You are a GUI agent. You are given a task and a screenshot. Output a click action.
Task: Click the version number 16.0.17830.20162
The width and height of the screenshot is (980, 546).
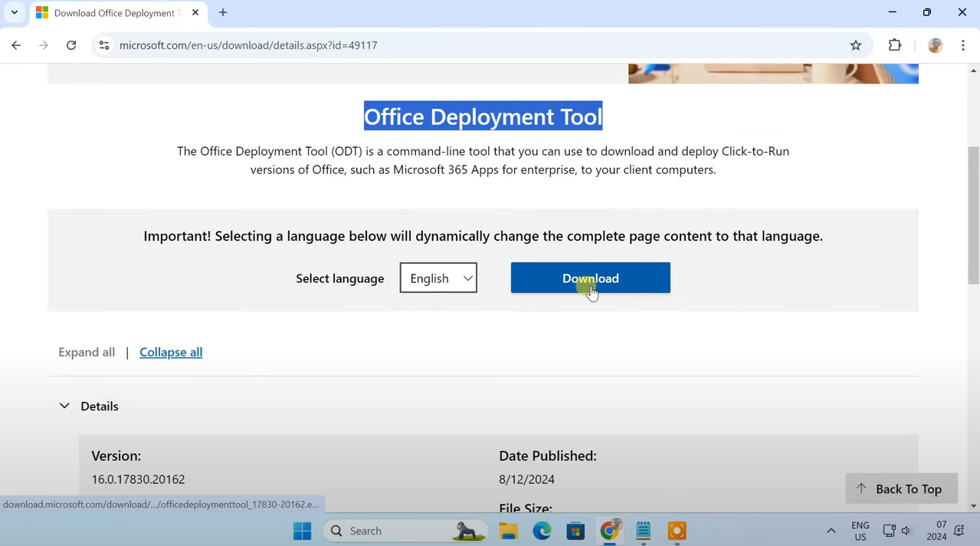[x=138, y=479]
